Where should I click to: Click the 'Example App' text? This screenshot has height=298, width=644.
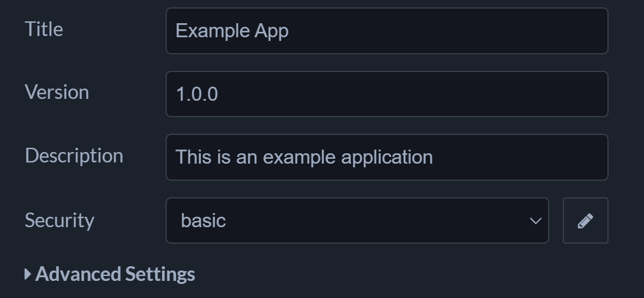point(232,31)
